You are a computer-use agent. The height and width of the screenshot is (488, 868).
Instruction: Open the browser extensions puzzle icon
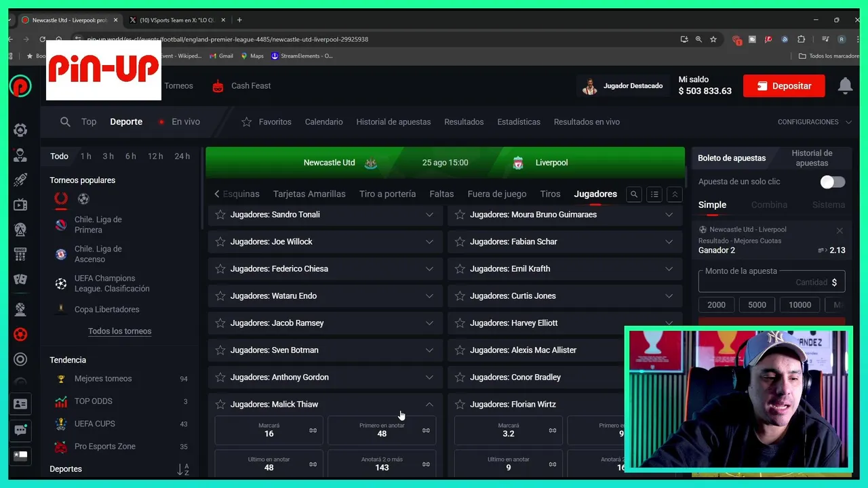coord(801,39)
